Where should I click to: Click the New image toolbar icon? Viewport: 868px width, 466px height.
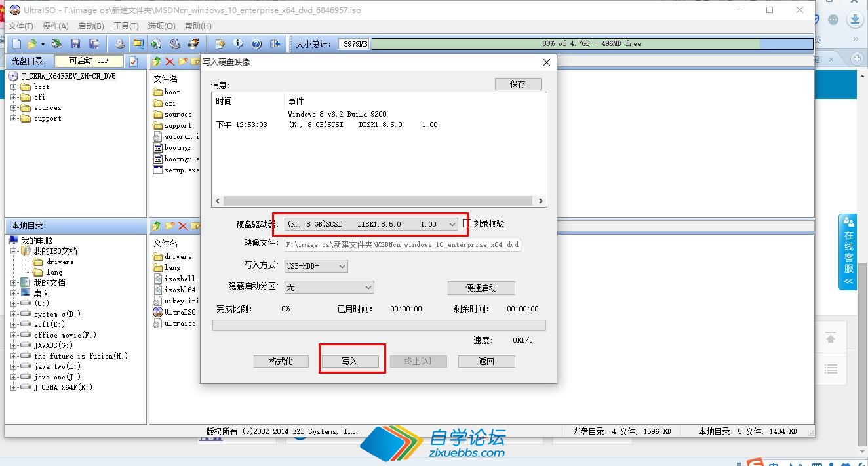click(16, 44)
